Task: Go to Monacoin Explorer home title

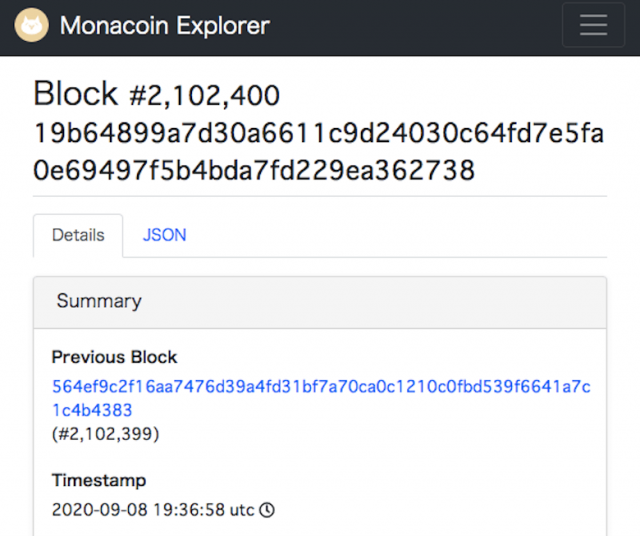Action: coord(165,26)
